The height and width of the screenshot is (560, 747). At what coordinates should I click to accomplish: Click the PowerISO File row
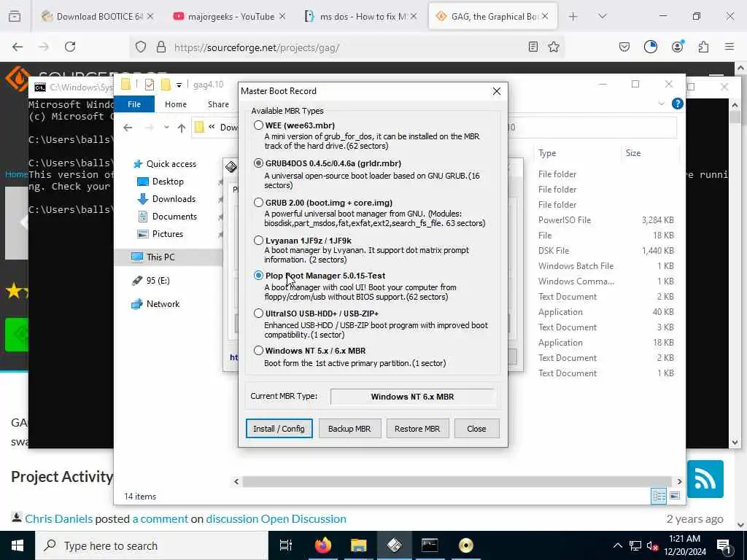[x=606, y=220]
